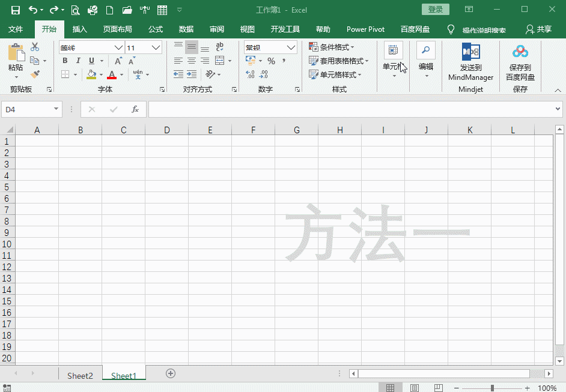Open the font size dropdown
The height and width of the screenshot is (392, 566).
click(156, 47)
